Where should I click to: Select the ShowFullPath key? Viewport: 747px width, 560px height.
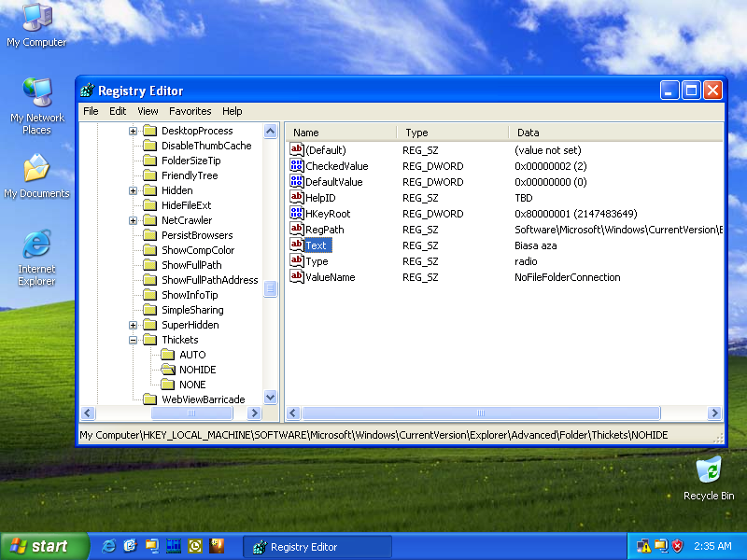point(191,265)
